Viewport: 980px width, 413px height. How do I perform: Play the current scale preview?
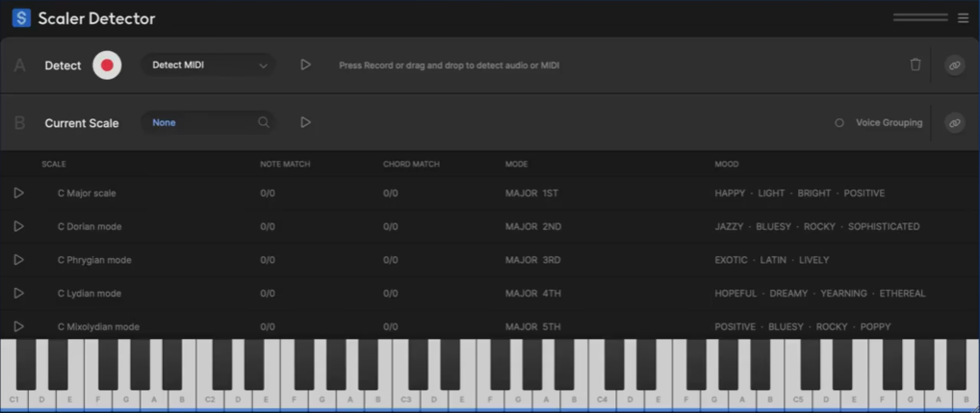pyautogui.click(x=305, y=122)
